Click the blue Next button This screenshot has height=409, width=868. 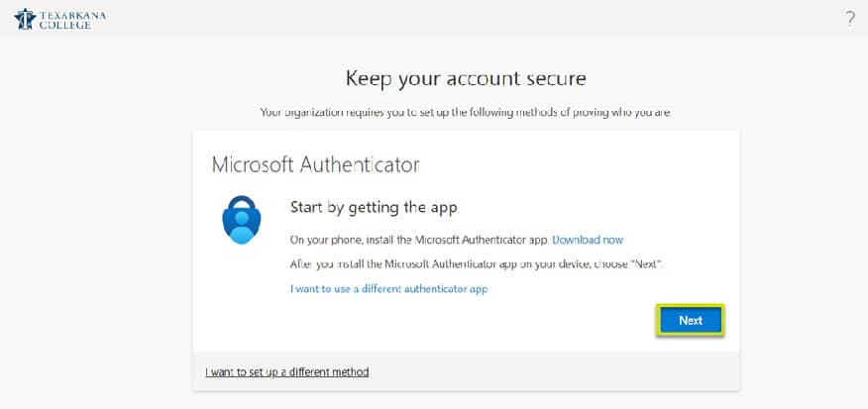(x=691, y=321)
